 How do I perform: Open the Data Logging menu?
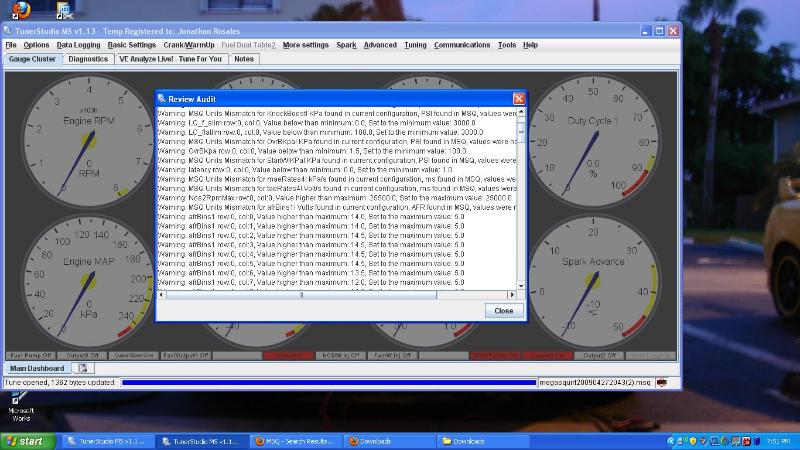(78, 45)
